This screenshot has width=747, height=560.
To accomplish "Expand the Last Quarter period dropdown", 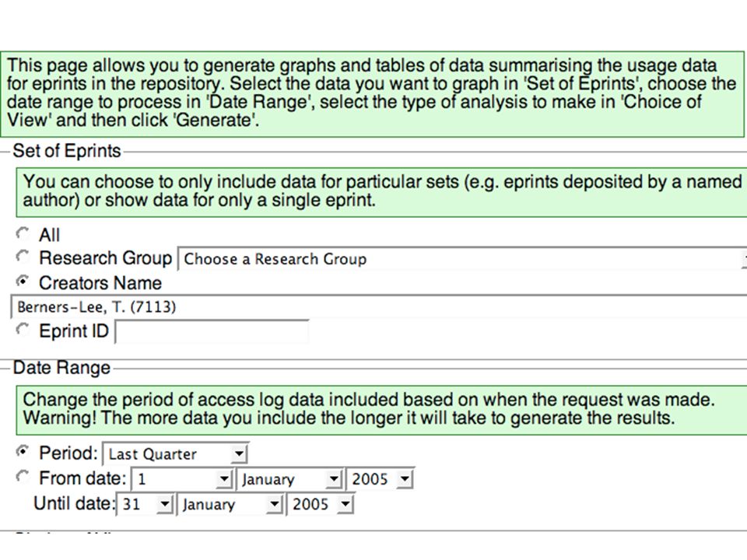I will tap(175, 453).
